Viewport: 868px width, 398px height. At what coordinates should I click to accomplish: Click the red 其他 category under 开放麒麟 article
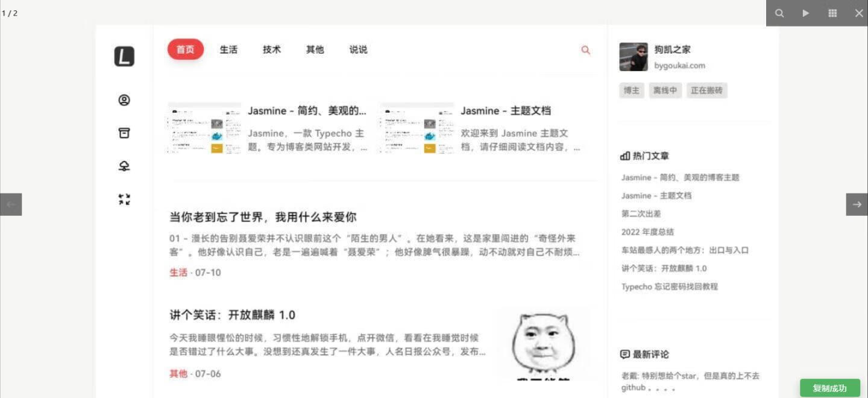[178, 374]
